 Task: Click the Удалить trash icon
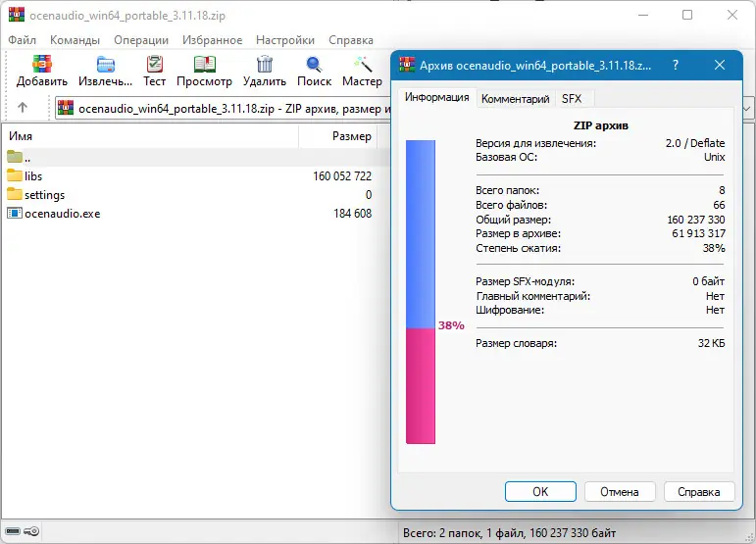click(x=264, y=64)
